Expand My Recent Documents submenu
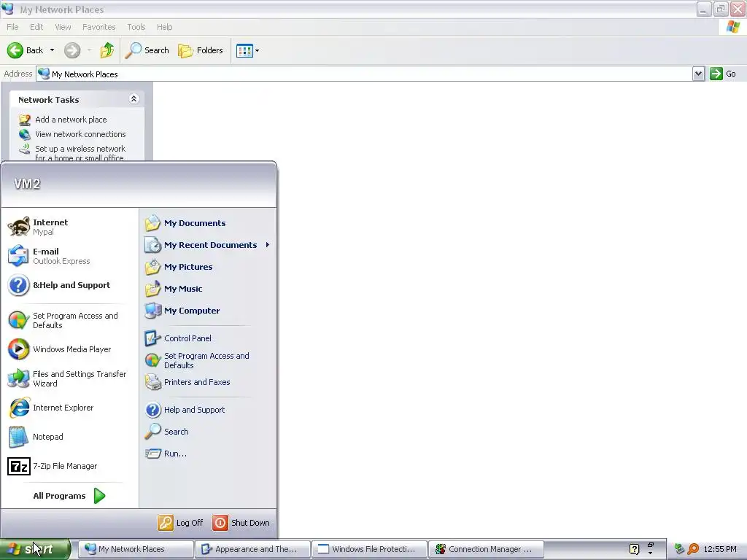Image resolution: width=747 pixels, height=560 pixels. coord(207,245)
